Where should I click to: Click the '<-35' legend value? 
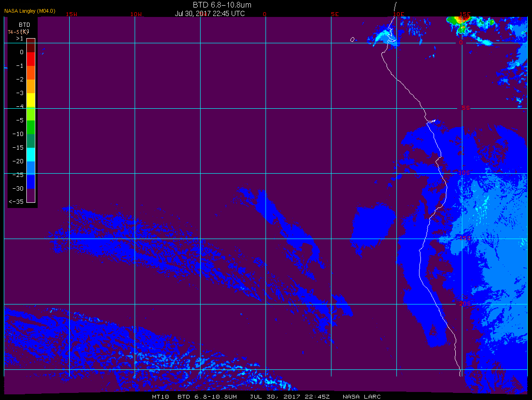point(16,202)
